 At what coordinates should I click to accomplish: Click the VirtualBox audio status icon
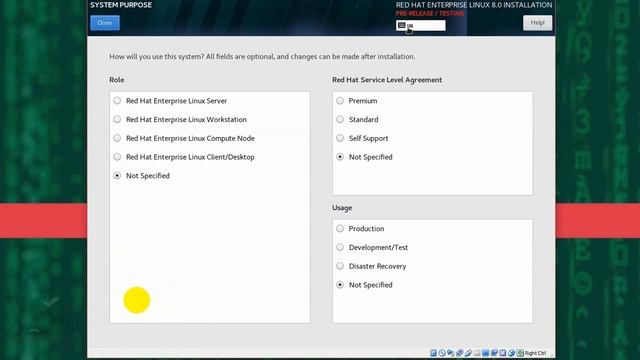451,353
